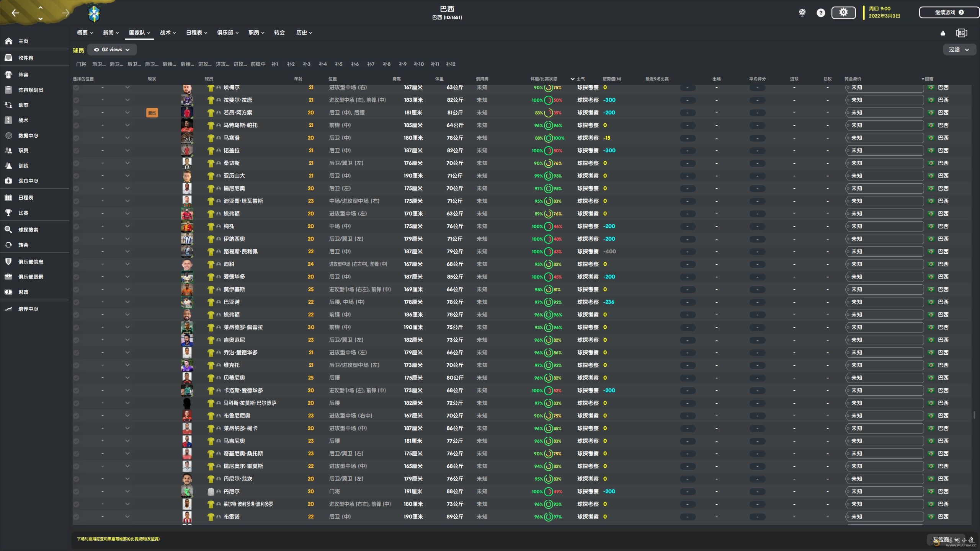Open 财政 finances in the sidebar
Screen dimensions: 980x551
pos(23,292)
